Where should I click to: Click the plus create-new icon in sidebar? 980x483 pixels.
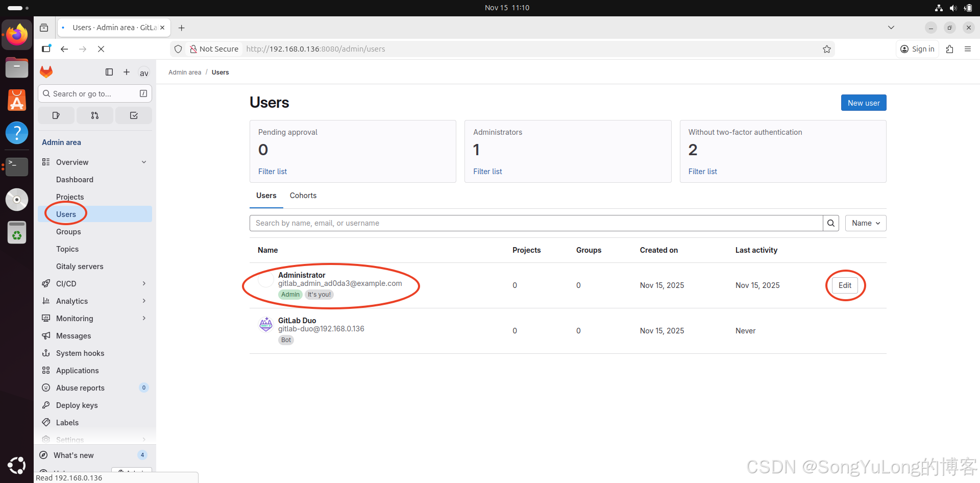tap(127, 72)
